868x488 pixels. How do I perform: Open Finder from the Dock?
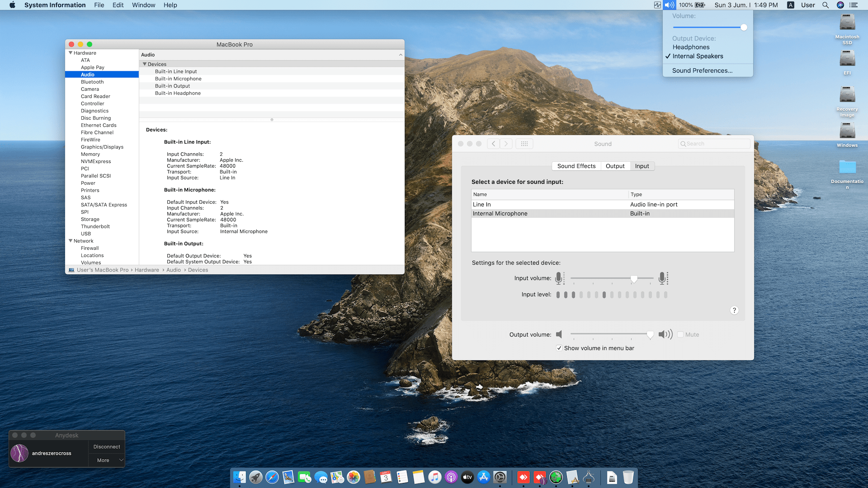pos(240,477)
